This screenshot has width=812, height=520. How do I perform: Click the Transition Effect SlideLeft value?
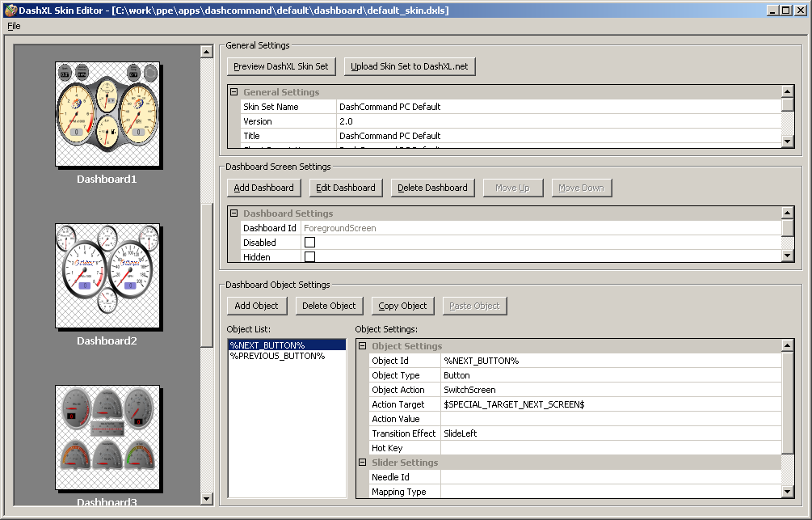tap(611, 433)
